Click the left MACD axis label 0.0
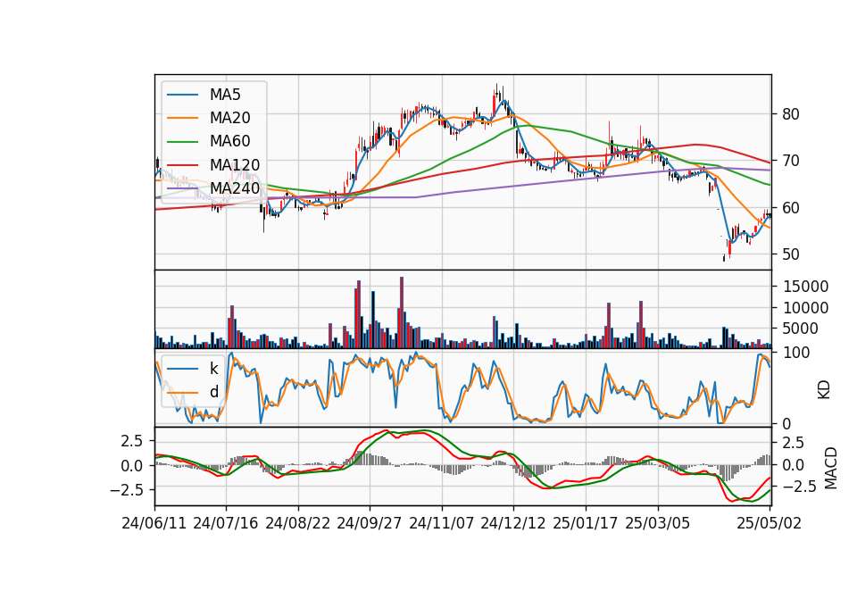 click(132, 466)
